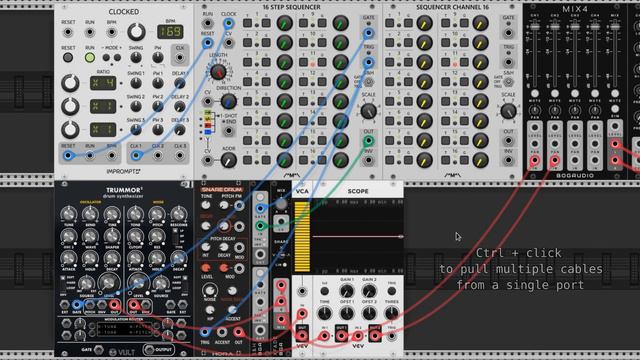
Task: Click the Snare Drum TRIG input port
Action: click(205, 332)
